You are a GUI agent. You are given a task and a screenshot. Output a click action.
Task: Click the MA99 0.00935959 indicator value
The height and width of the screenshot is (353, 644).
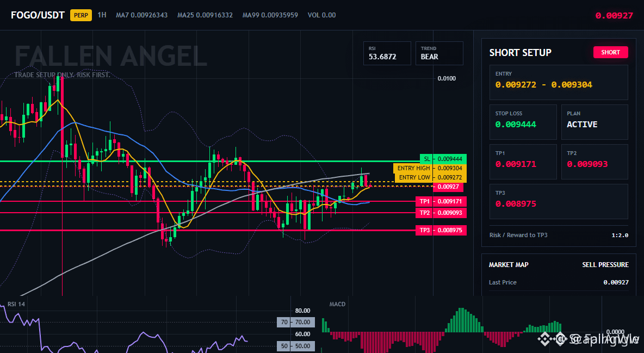(270, 15)
